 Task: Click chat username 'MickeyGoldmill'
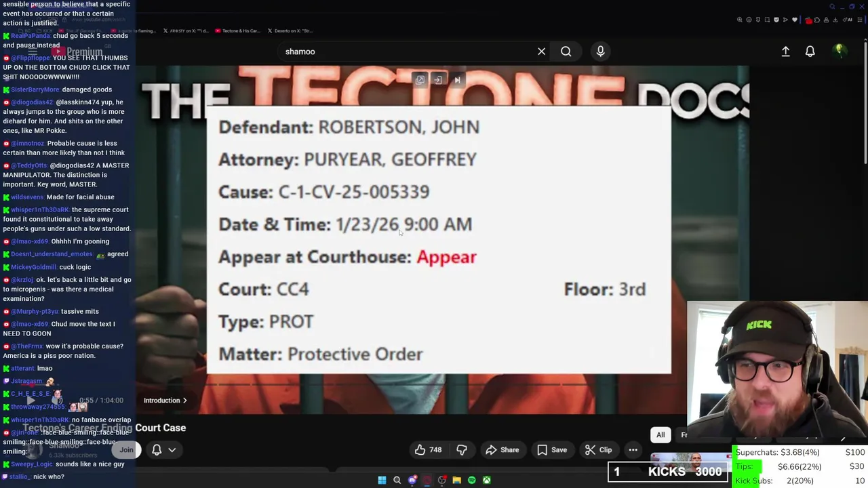coord(33,267)
